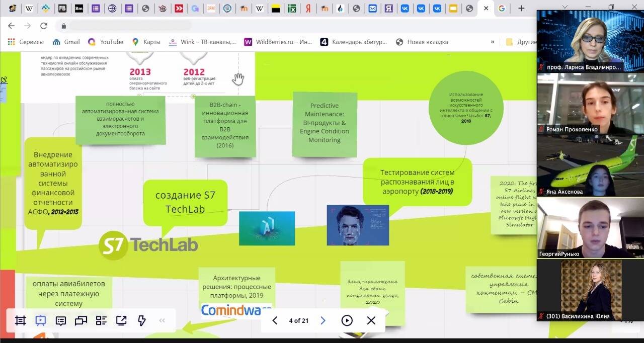Open the comments panel icon
The image size is (644, 343).
[x=61, y=320]
